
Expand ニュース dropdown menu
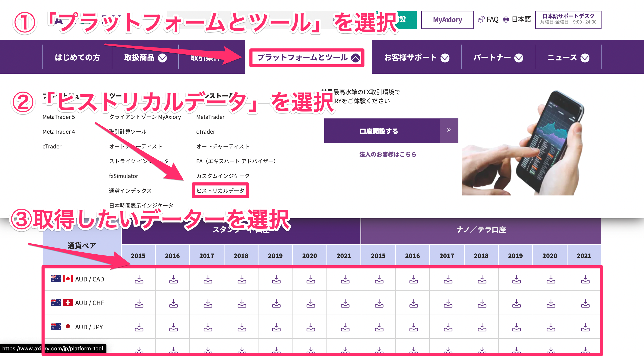(568, 58)
